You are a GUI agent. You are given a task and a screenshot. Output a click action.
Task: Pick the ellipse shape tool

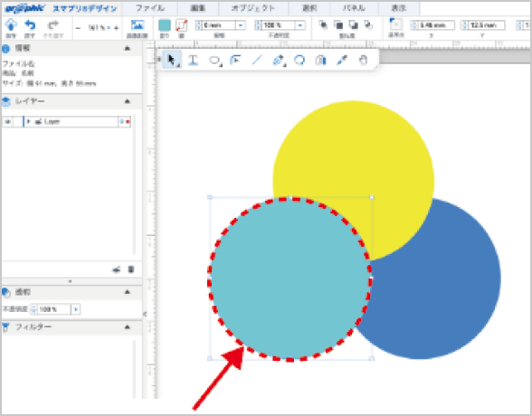[214, 61]
